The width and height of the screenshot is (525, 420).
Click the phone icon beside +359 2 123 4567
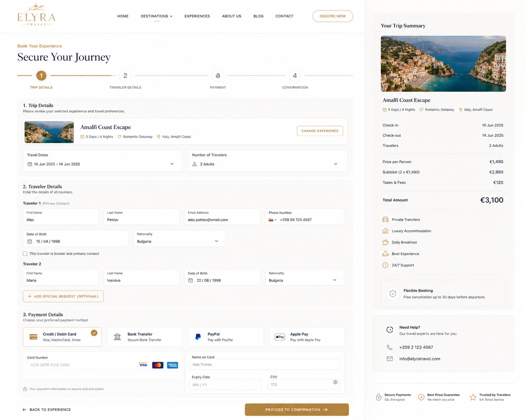click(390, 347)
